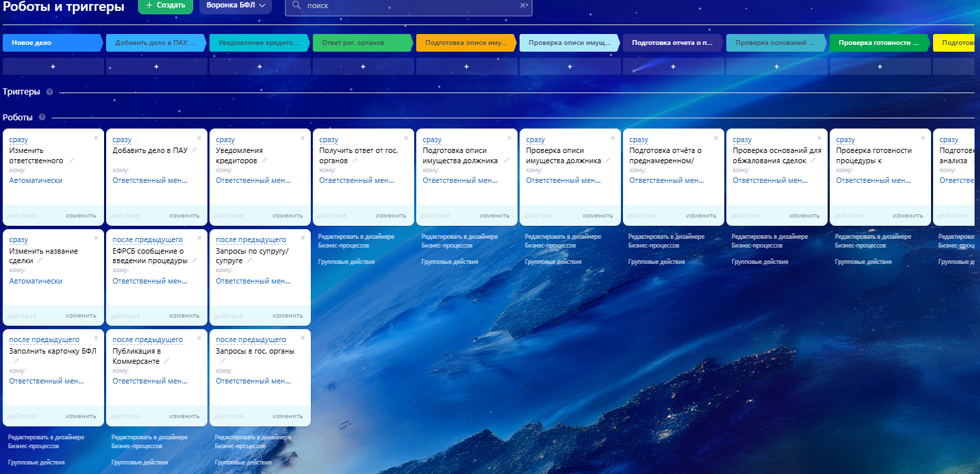Select the Проверка готовности stage header
Screen dimensions: 980x474
tap(879, 43)
